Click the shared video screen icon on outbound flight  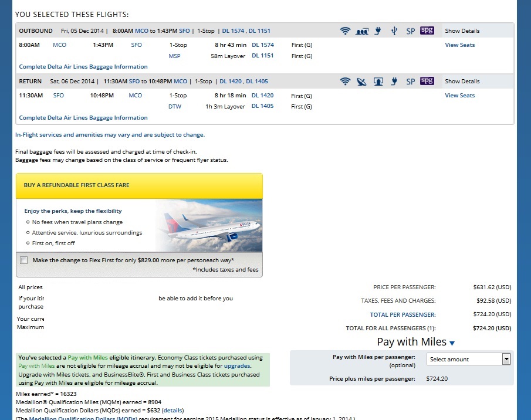coord(362,31)
